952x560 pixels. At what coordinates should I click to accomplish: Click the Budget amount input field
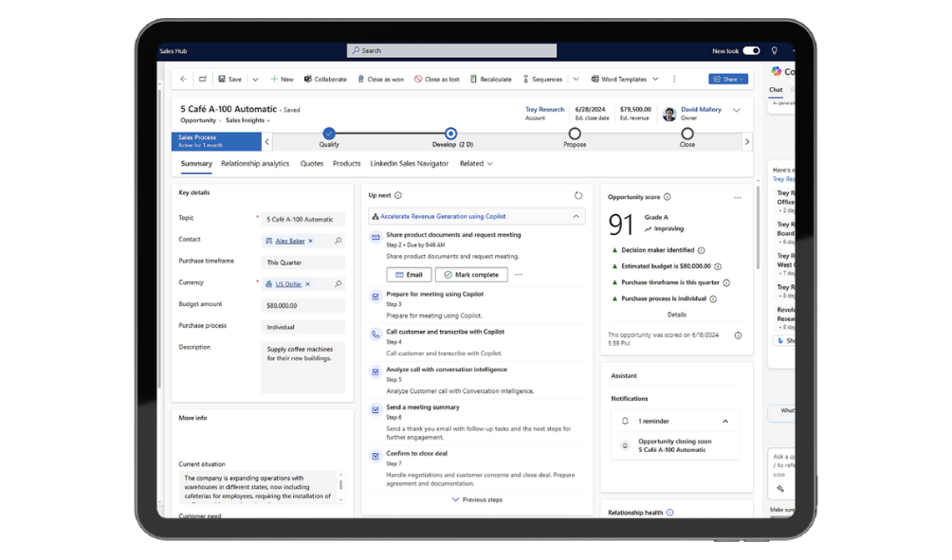click(302, 306)
